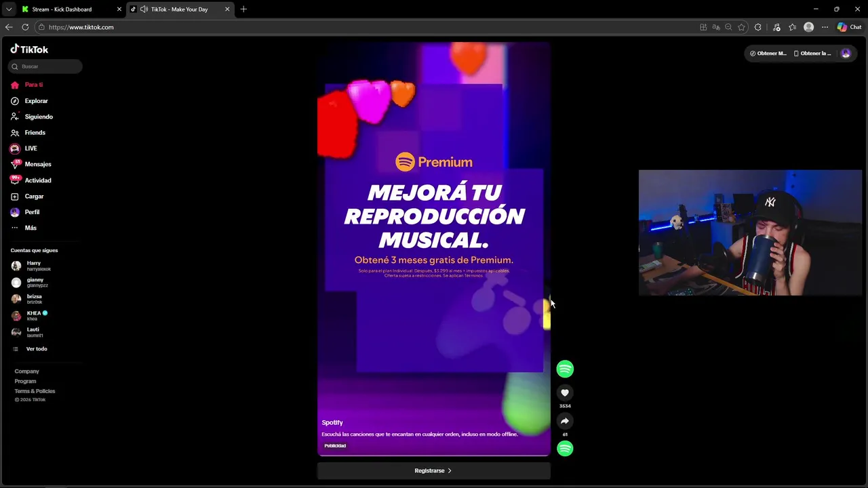Click the Cargar upload icon

[15, 197]
